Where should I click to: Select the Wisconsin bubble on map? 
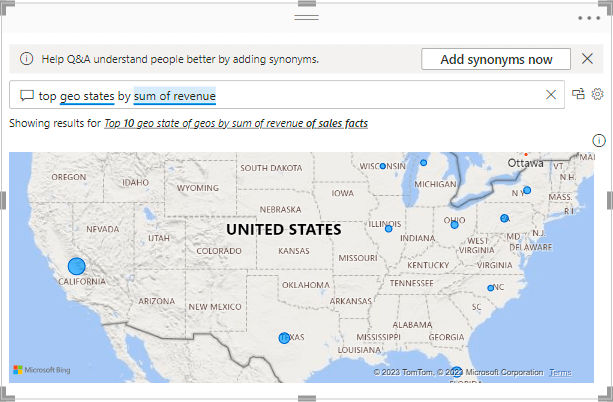(x=383, y=166)
